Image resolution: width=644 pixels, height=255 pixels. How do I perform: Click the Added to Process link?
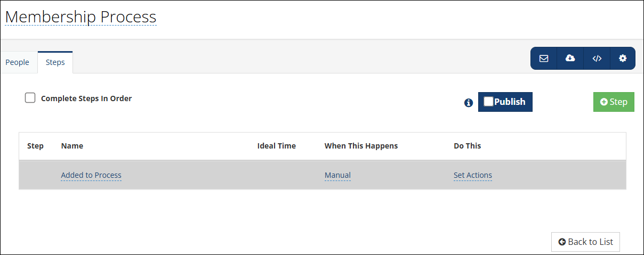click(x=91, y=175)
